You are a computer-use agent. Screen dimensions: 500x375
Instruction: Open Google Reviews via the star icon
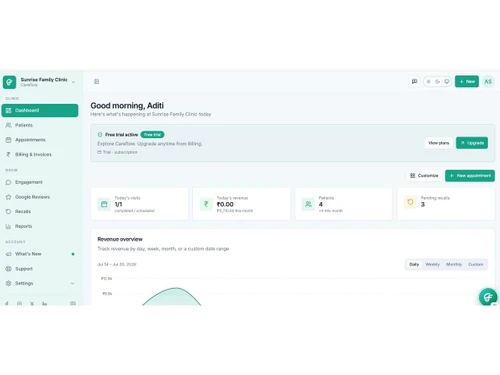(9, 197)
